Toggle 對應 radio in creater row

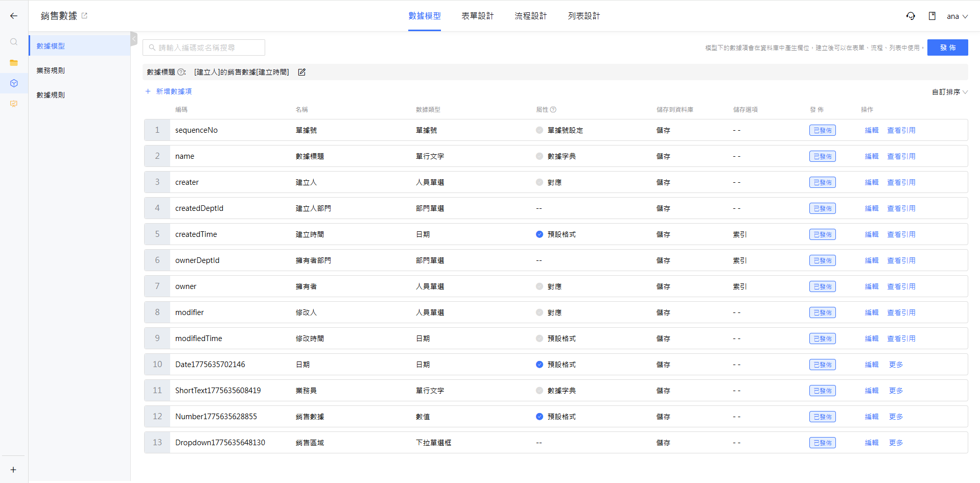(540, 182)
